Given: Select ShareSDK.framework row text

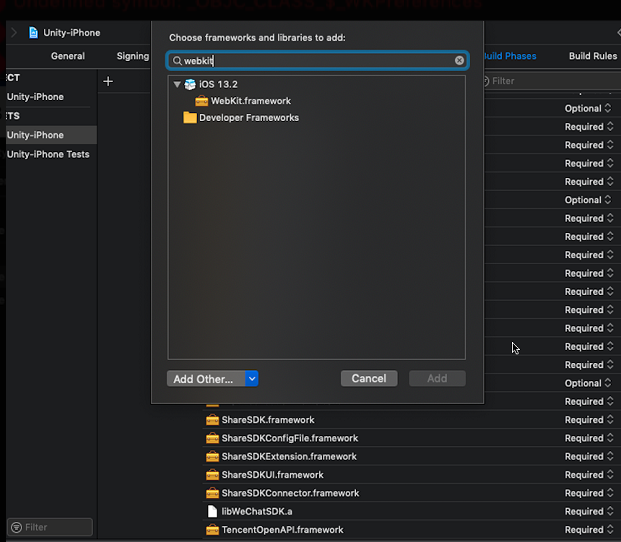Looking at the screenshot, I should 268,420.
